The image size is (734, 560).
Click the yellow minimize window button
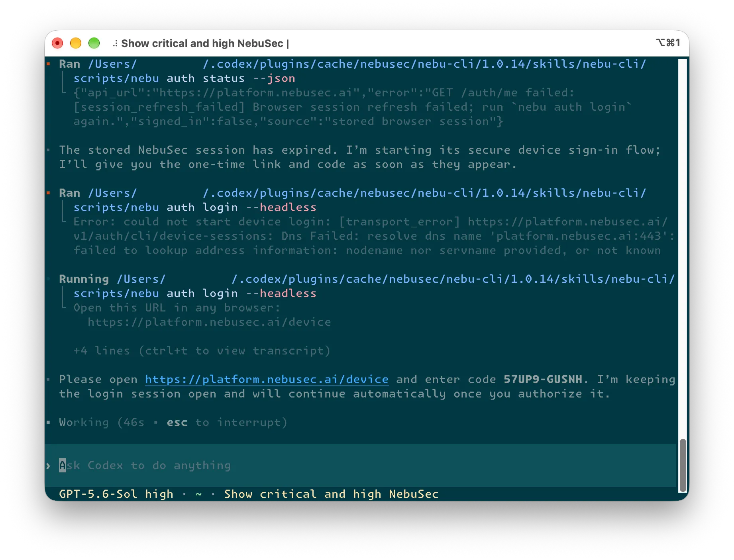tap(76, 43)
